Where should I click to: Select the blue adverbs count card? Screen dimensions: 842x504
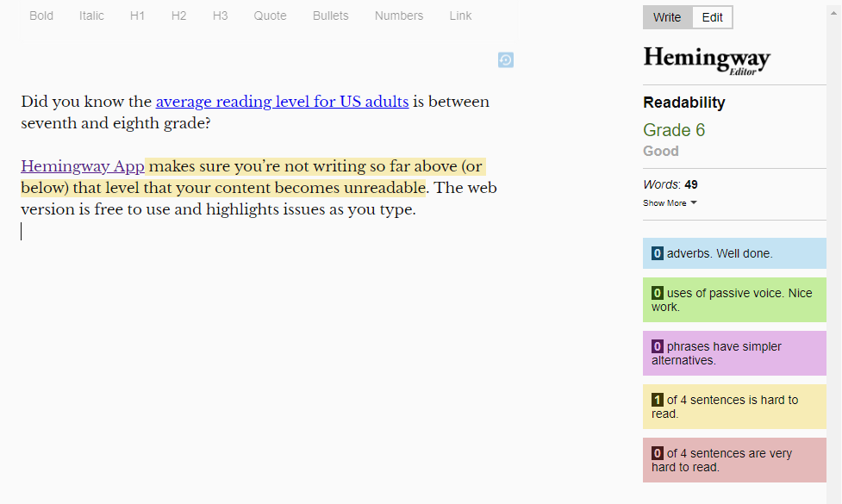pos(734,253)
